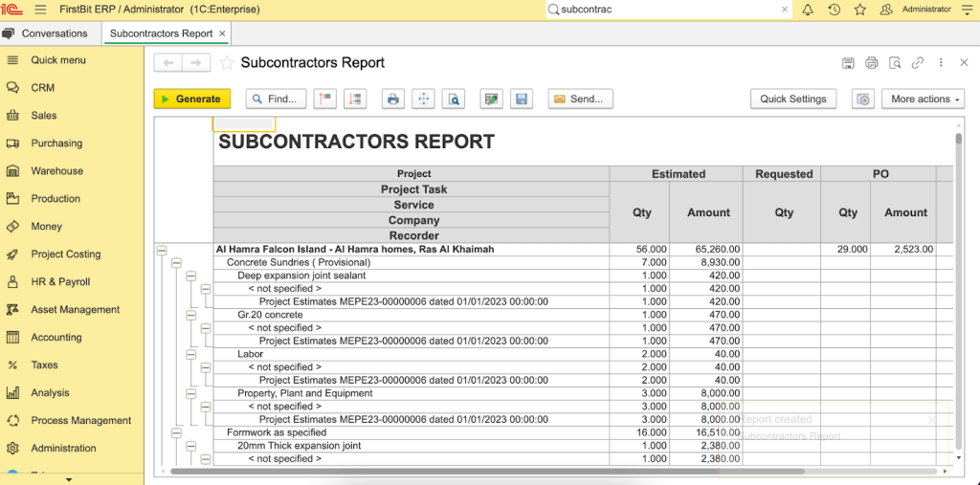Click the print icon in report toolbar
Viewport: 980px width, 485px height.
pyautogui.click(x=392, y=99)
